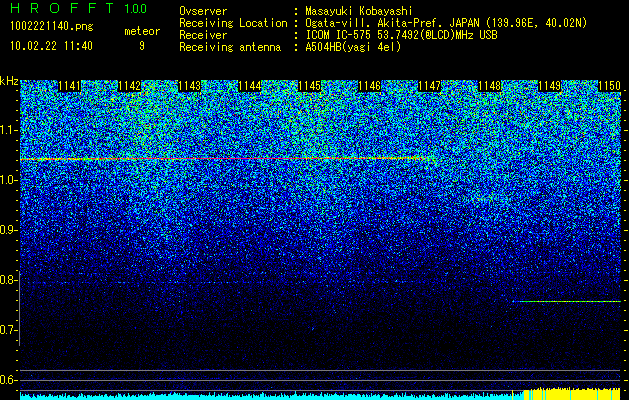Click the 1148 time marker label
The width and height of the screenshot is (629, 400).
pyautogui.click(x=490, y=86)
